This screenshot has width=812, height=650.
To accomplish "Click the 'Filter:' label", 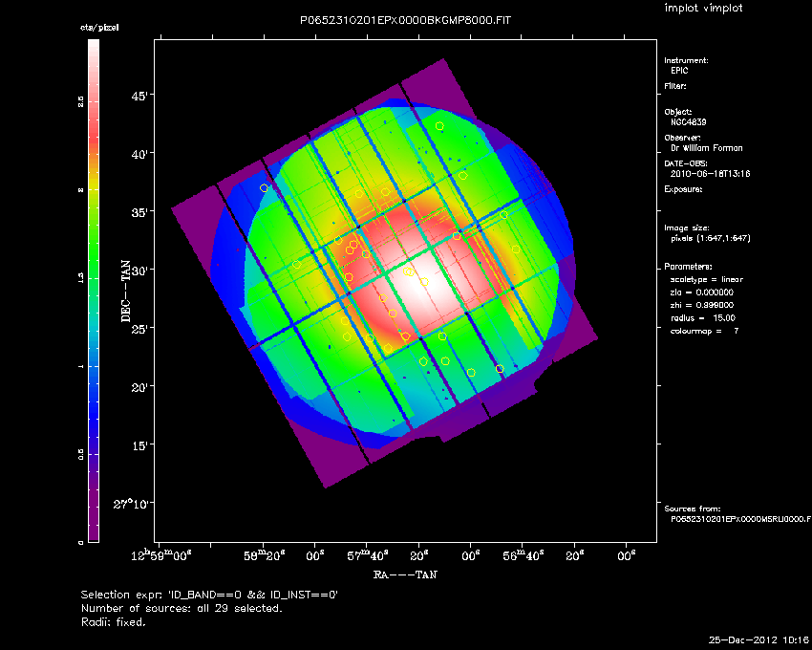I will pos(675,86).
